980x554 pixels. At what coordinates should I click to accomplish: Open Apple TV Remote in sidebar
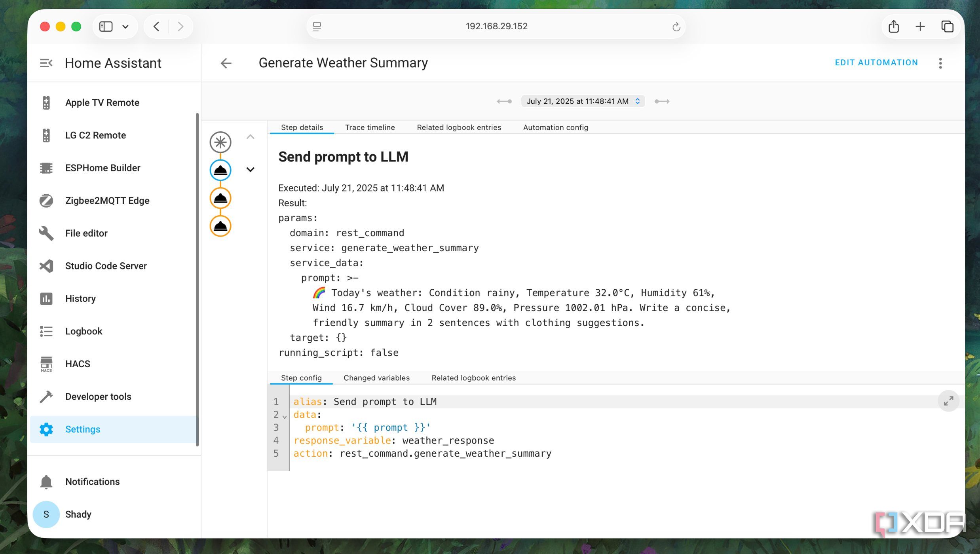click(113, 102)
